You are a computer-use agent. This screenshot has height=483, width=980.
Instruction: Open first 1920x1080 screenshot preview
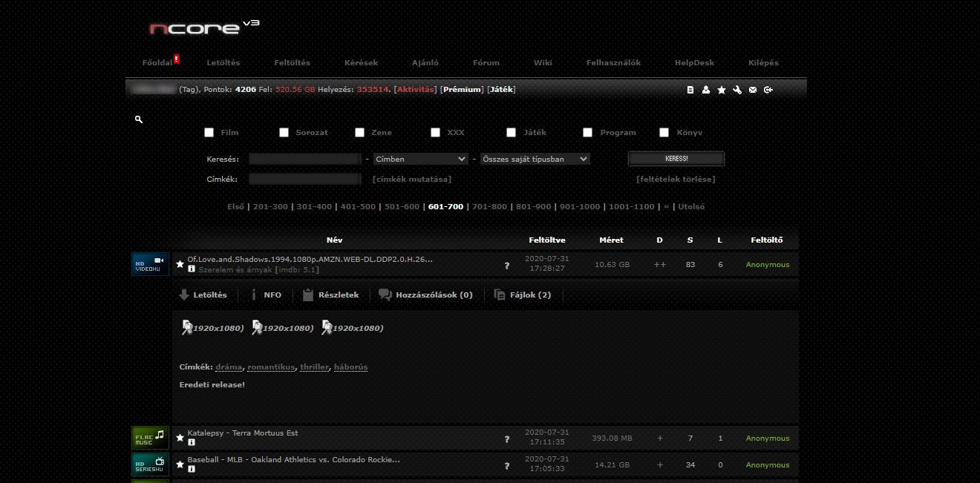tap(213, 328)
